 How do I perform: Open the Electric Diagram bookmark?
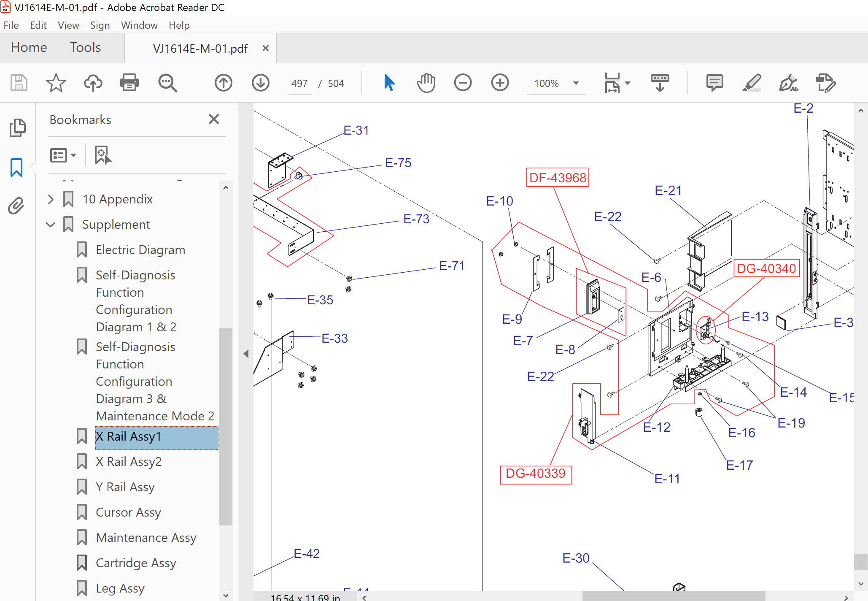click(x=140, y=250)
